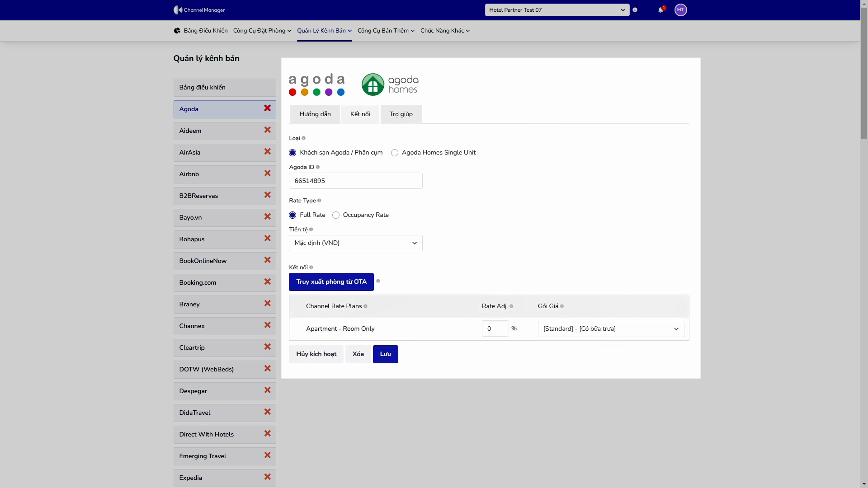
Task: Click the red X beside Cleartrip
Action: (x=268, y=347)
